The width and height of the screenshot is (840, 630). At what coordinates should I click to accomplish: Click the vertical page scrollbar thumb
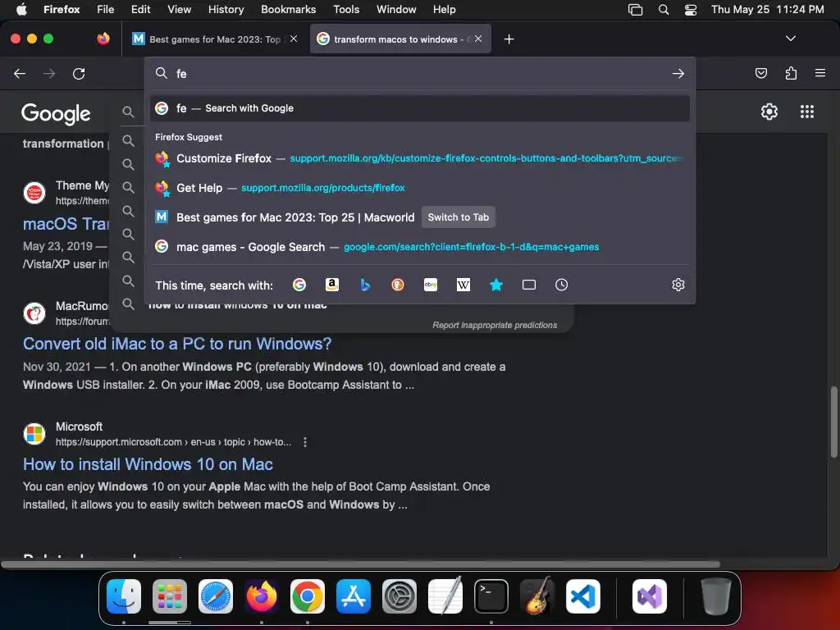pyautogui.click(x=833, y=422)
